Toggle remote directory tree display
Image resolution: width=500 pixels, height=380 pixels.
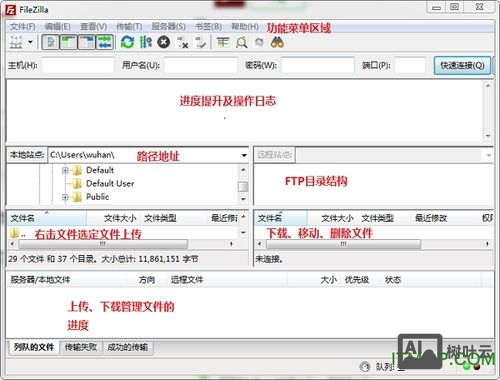87,42
